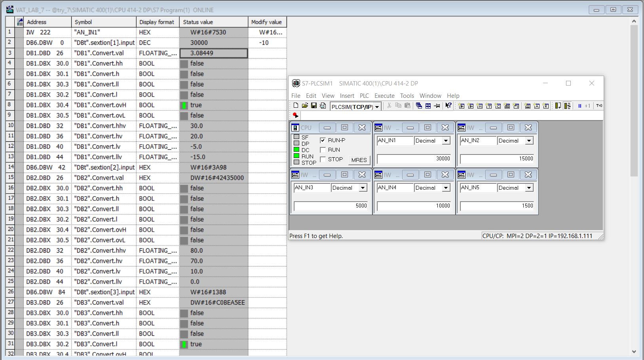Insert a Counter (C) window icon
This screenshot has height=360, width=644.
coord(498,106)
